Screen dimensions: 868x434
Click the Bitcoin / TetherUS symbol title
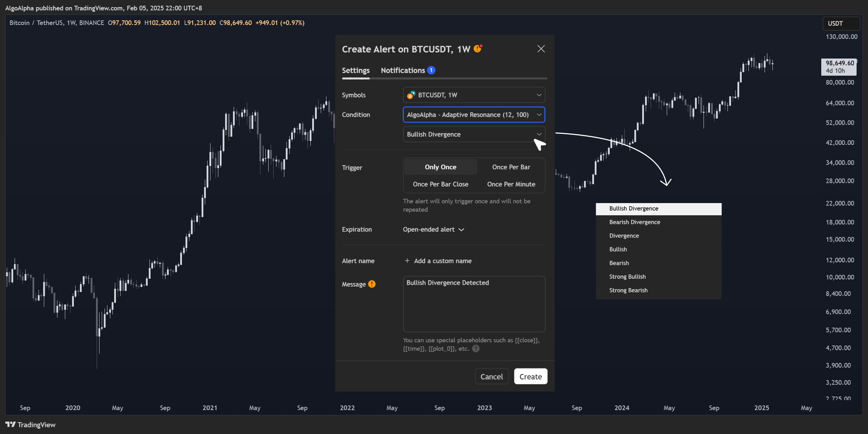click(x=56, y=23)
